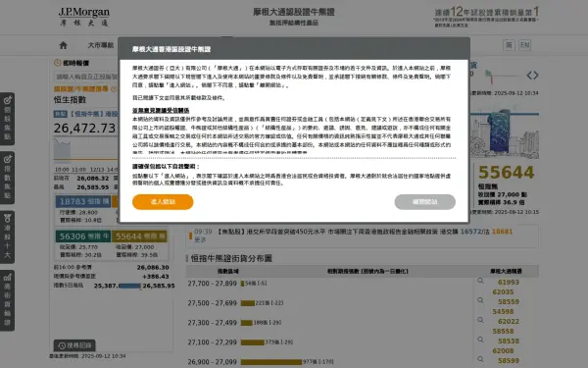This screenshot has height=368, width=588.
Task: Click the 前收市 value 26,086.32
Action: pos(93,179)
